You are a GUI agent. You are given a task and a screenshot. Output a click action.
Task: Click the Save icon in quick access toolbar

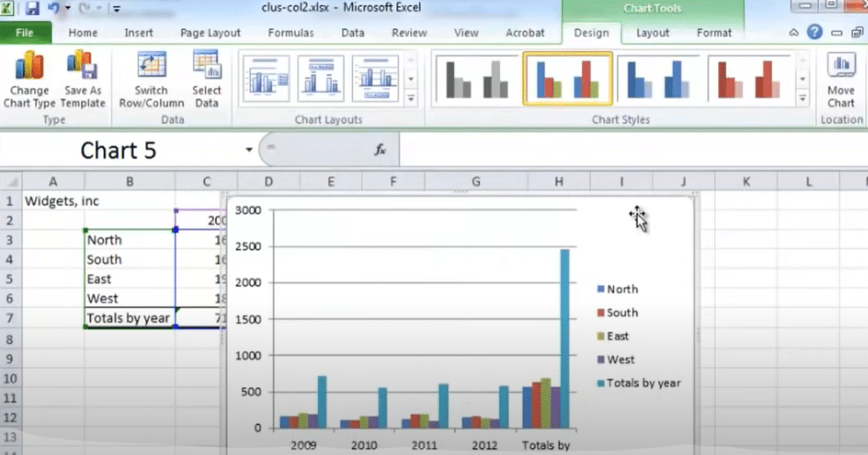click(x=33, y=8)
